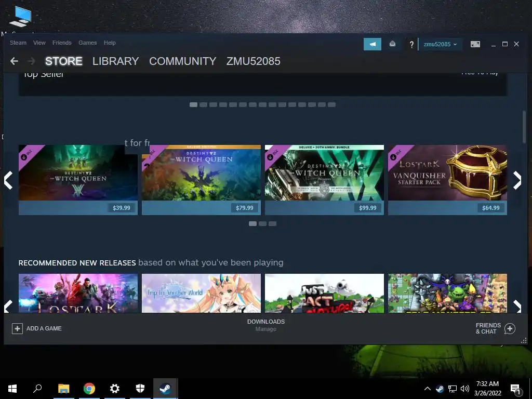Open the desktop computer shortcut icon
Image resolution: width=532 pixels, height=399 pixels.
coord(20,16)
